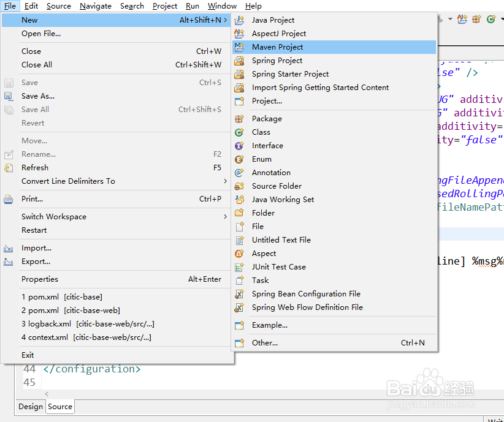Click the Untitled Text File icon

click(239, 240)
